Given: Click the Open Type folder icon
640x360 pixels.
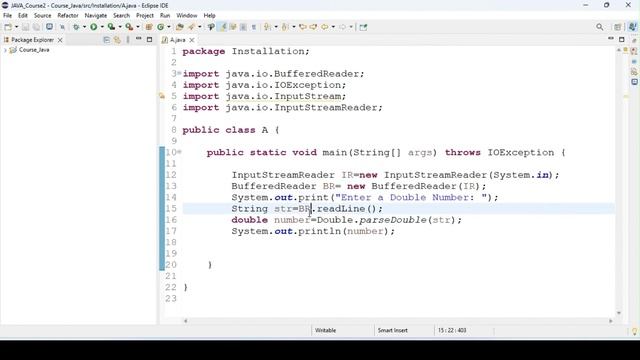Looking at the screenshot, I should pos(179,27).
